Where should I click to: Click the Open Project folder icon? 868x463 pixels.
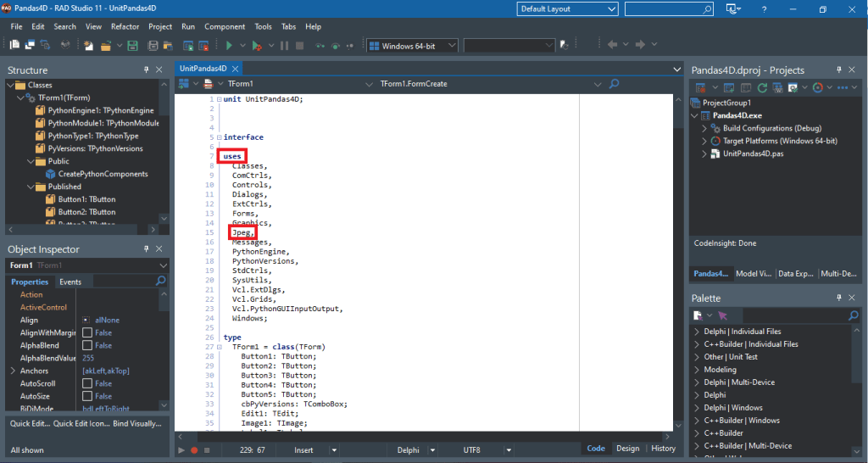point(105,46)
